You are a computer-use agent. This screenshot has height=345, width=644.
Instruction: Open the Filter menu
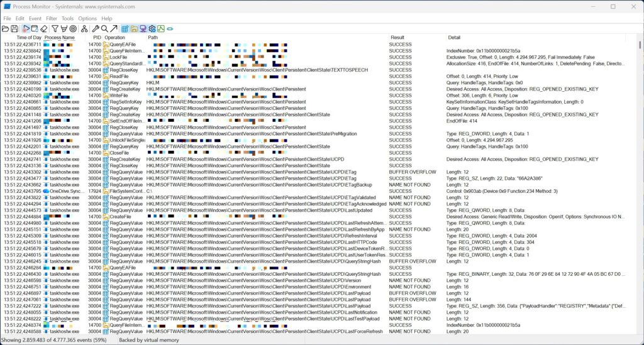[52, 18]
